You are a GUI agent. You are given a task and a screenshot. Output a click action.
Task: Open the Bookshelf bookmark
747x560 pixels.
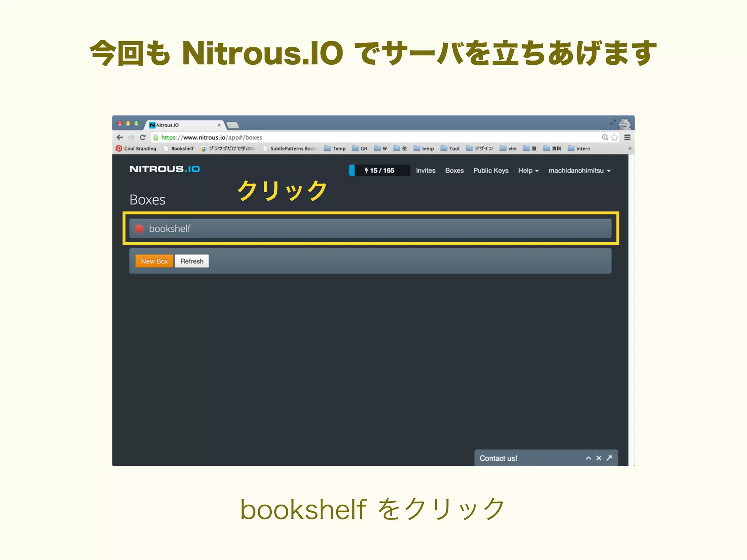tap(179, 148)
